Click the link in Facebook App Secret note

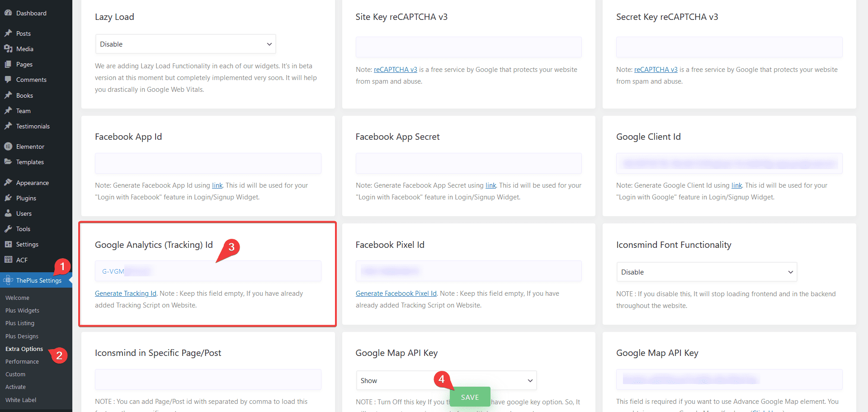point(491,185)
